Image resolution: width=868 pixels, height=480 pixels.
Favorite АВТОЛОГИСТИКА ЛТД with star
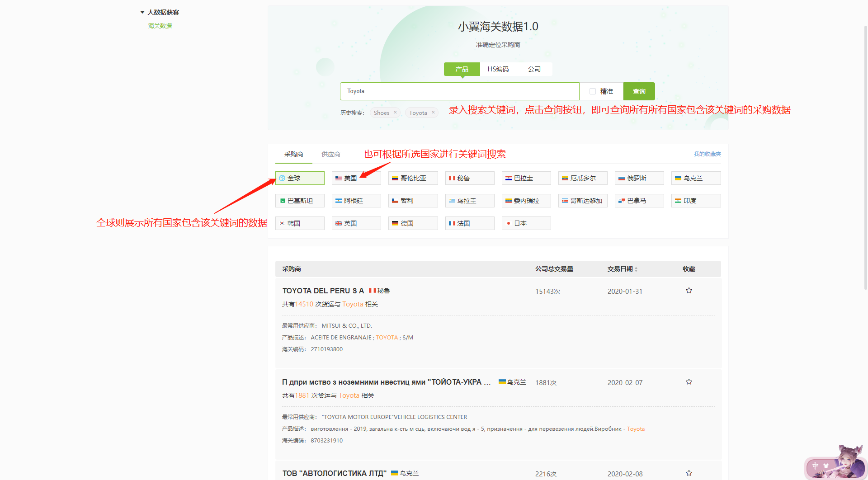[689, 473]
